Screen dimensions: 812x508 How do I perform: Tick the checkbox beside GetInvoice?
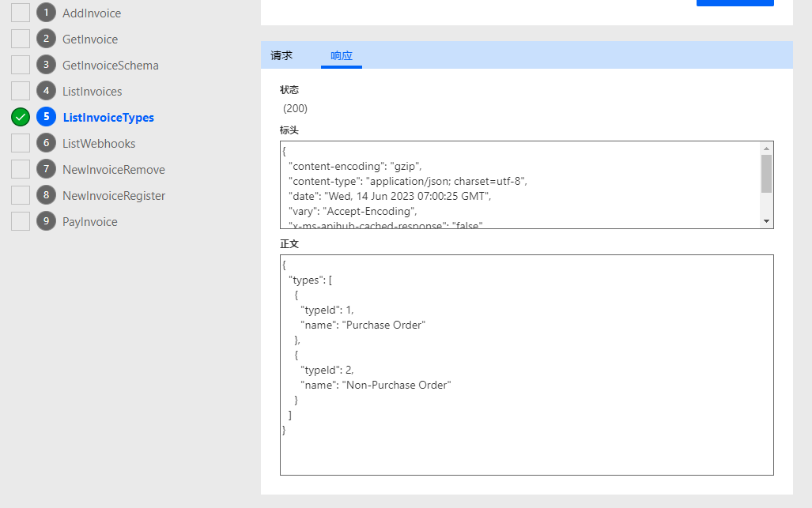tap(21, 39)
